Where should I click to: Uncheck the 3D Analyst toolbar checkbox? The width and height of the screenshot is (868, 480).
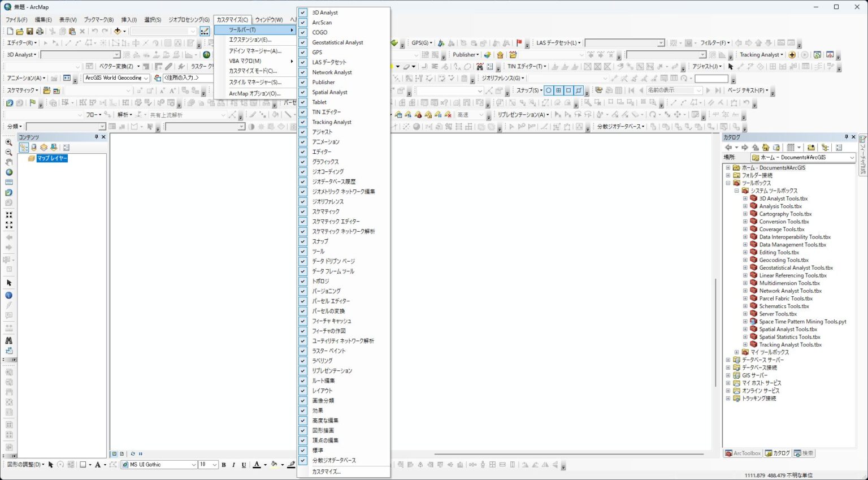click(x=302, y=12)
